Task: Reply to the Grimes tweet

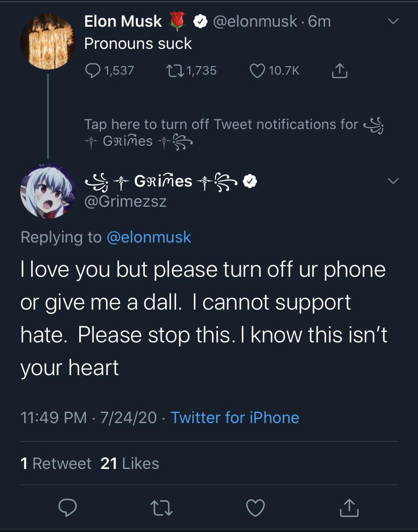Action: tap(67, 508)
